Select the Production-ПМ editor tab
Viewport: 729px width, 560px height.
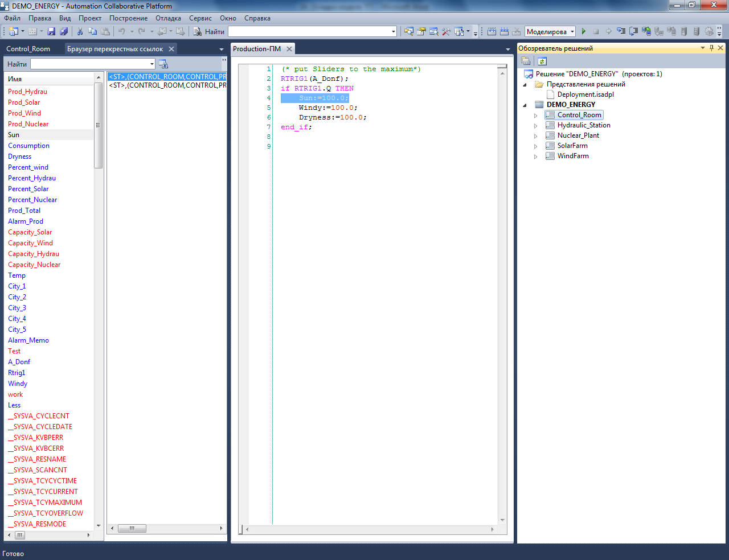tap(257, 49)
